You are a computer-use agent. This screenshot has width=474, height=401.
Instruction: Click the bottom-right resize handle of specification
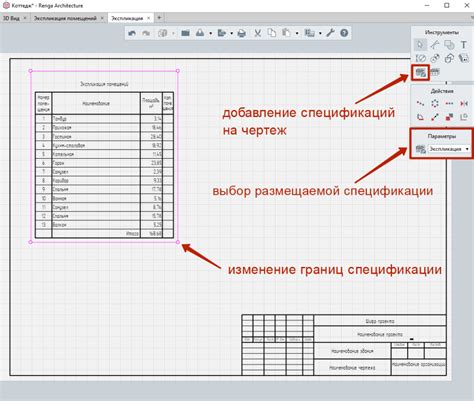[x=178, y=242]
